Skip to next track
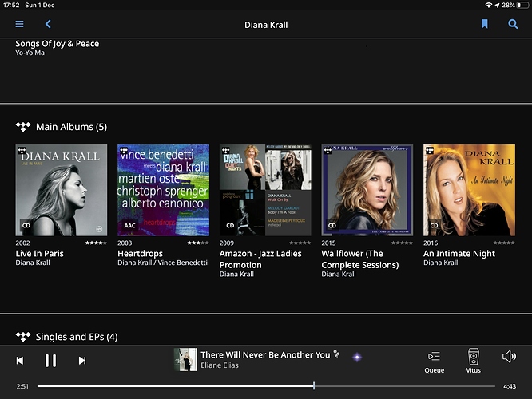 point(82,361)
